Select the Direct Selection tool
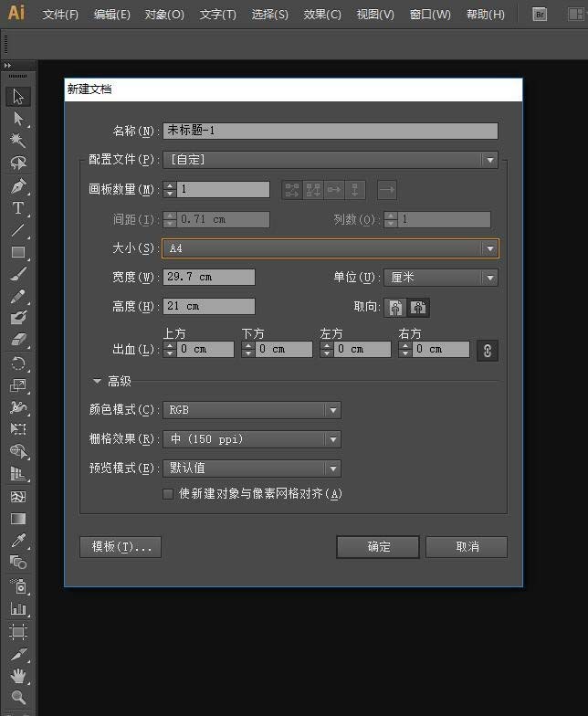The width and height of the screenshot is (588, 716). tap(18, 119)
